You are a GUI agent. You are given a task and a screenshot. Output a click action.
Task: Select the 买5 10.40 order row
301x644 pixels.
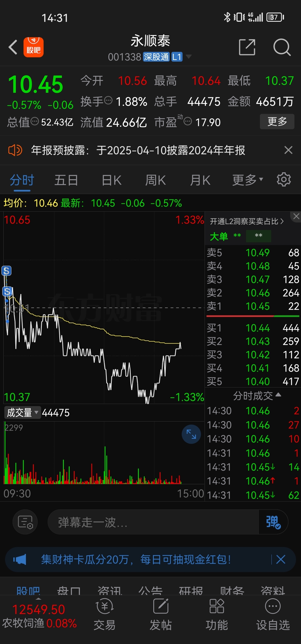point(253,381)
